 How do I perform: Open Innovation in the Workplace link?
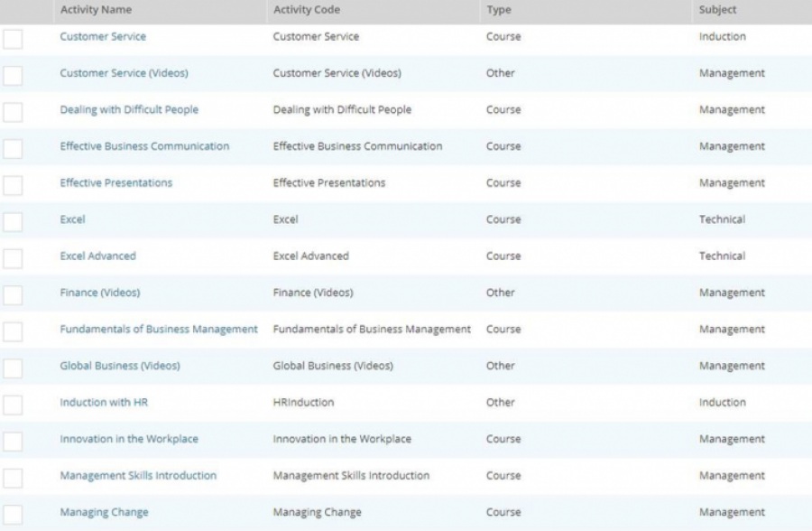[129, 439]
